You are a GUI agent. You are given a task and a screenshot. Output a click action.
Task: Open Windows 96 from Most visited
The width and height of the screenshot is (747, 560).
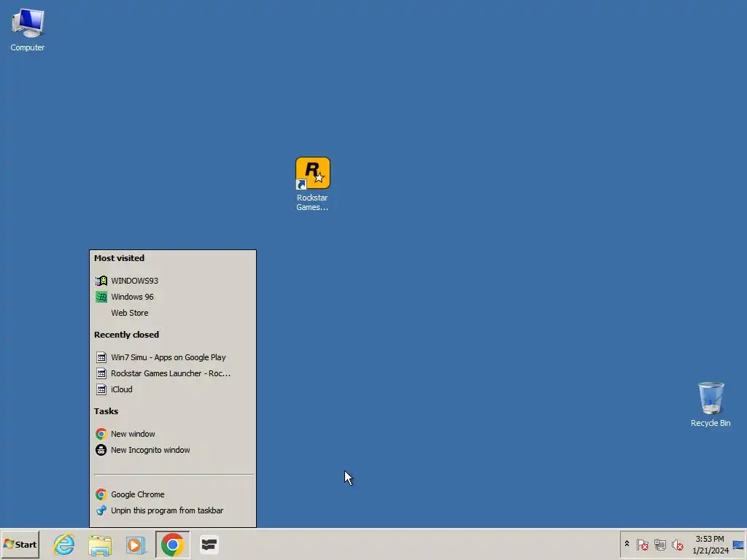173,297
